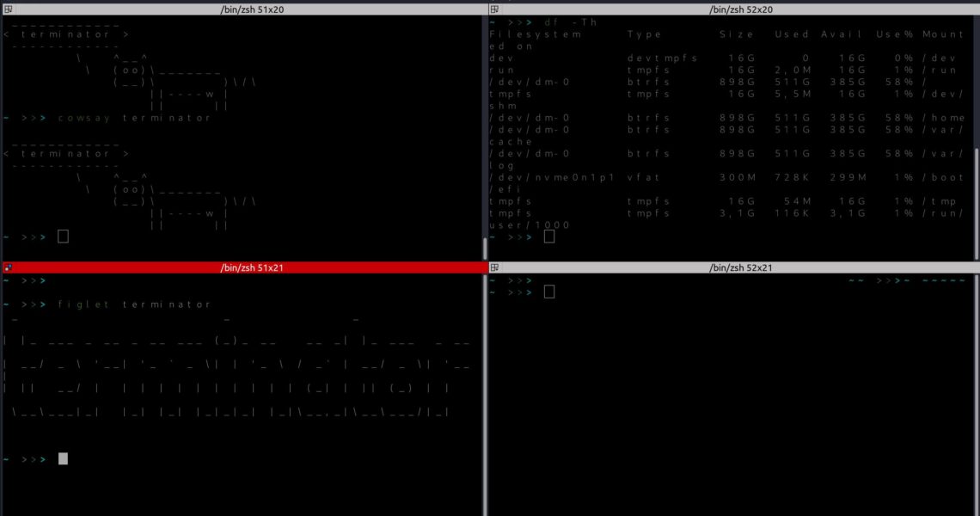Focus the empty bottom-right terminal prompt cursor
980x516 pixels.
point(549,292)
